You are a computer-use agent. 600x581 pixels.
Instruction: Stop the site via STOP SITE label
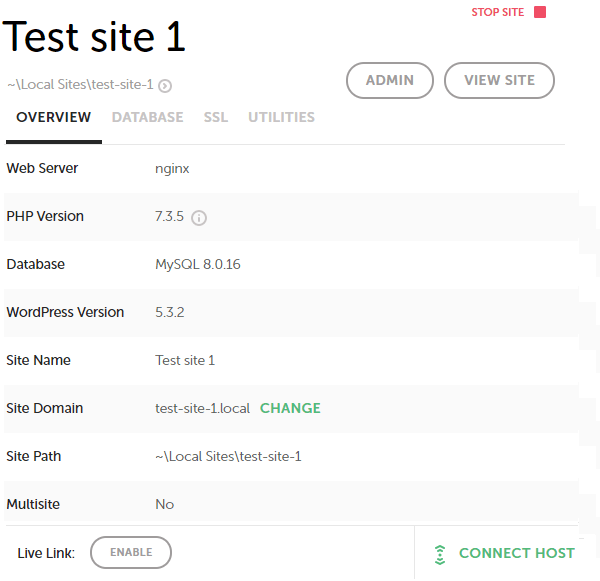pos(497,12)
